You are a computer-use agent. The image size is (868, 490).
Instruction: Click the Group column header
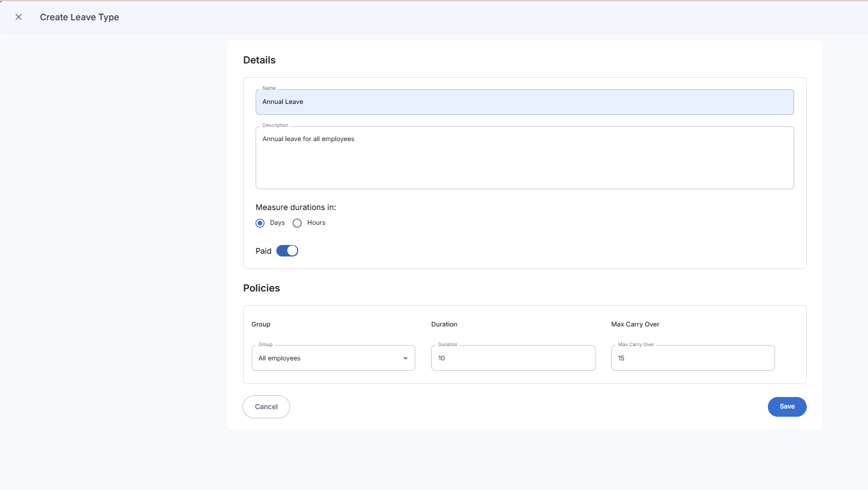click(261, 324)
